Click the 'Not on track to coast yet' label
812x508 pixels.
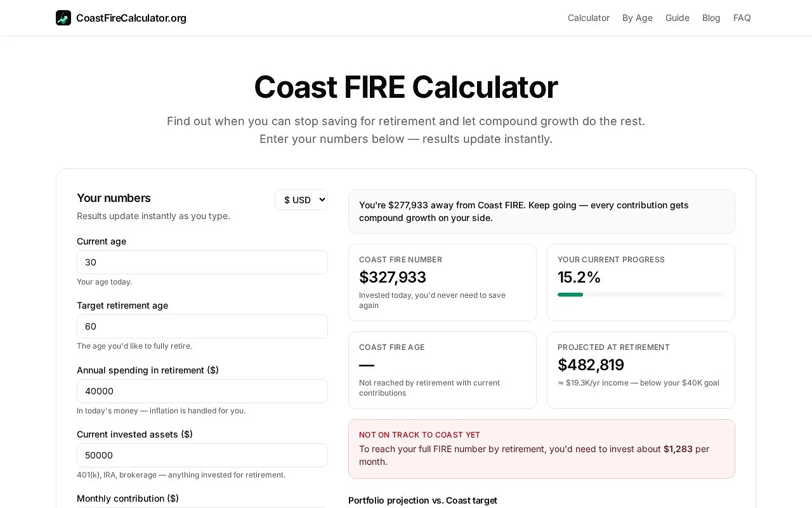(x=419, y=435)
